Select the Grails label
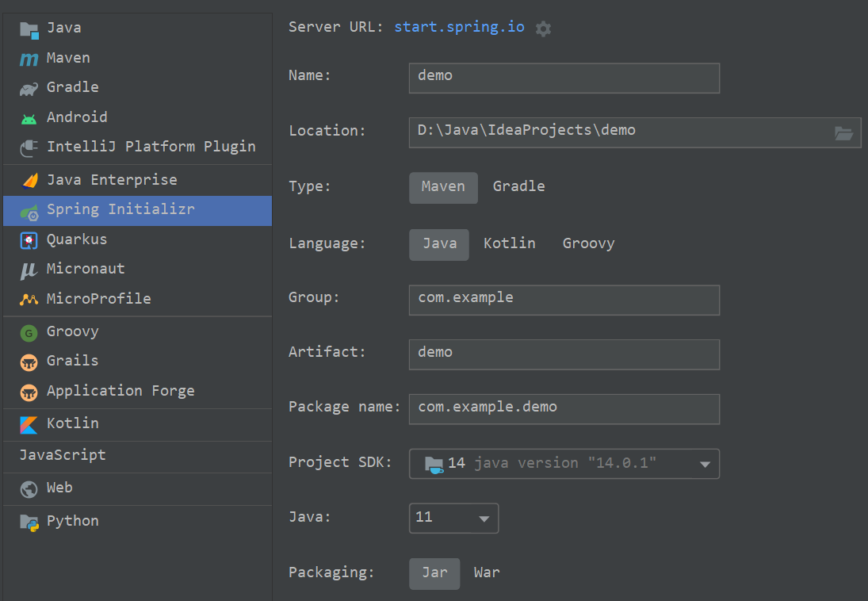868x601 pixels. (x=72, y=361)
